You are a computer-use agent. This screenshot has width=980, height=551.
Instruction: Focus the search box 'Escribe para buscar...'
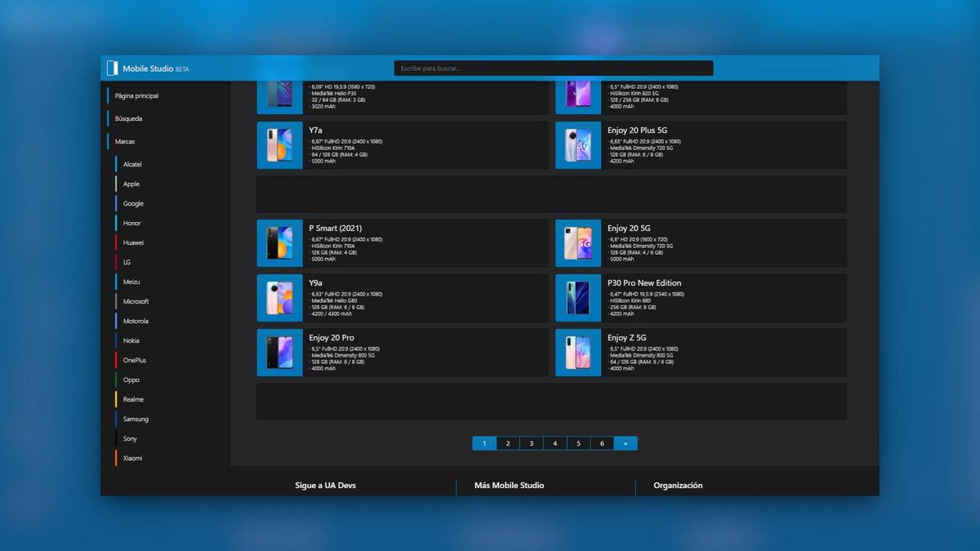tap(554, 69)
